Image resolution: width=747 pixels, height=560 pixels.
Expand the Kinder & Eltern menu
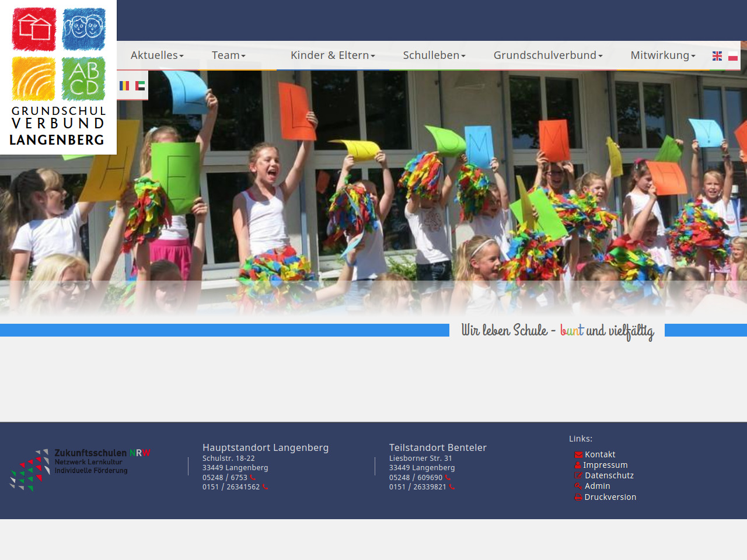point(333,55)
